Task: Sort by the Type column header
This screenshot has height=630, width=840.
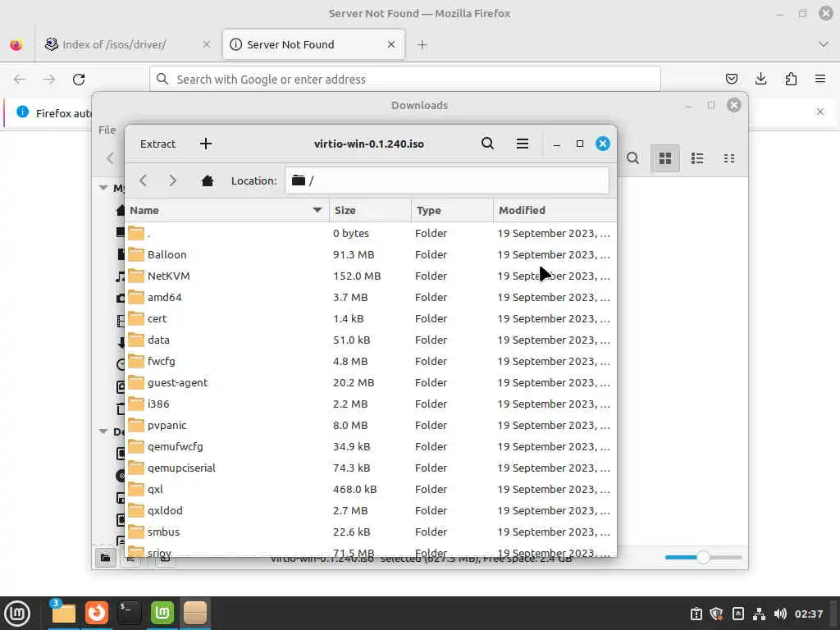Action: [452, 210]
